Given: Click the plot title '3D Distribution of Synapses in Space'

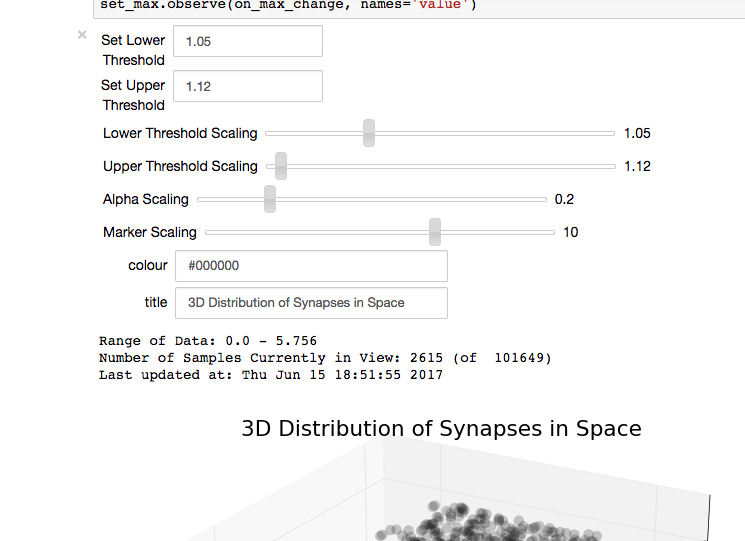Looking at the screenshot, I should click(x=441, y=429).
